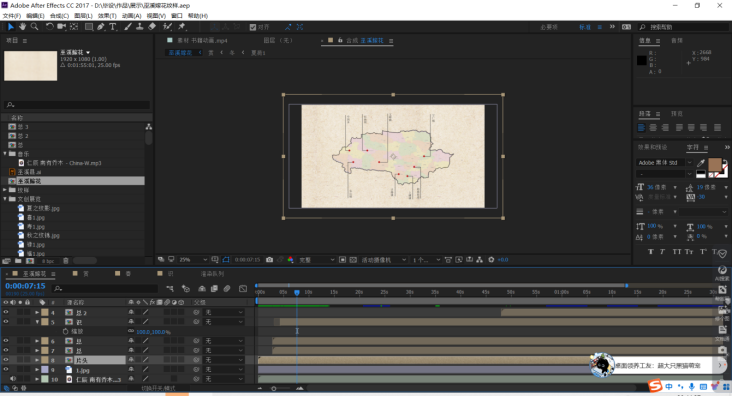
Task: Click the show channel RGB icon
Action: (x=290, y=260)
